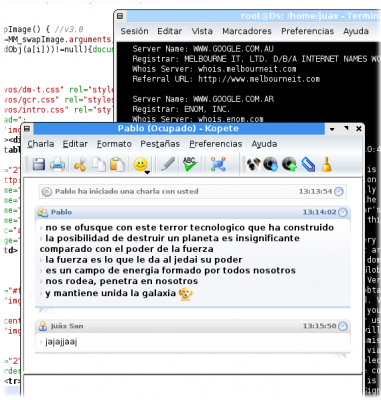Open the Marcadores menu in Terminal window

(247, 31)
